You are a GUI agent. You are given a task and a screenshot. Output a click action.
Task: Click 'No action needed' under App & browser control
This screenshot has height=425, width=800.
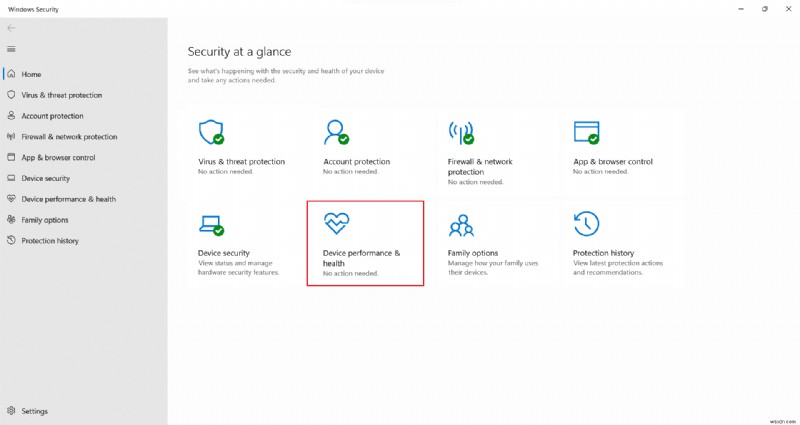[x=601, y=172]
